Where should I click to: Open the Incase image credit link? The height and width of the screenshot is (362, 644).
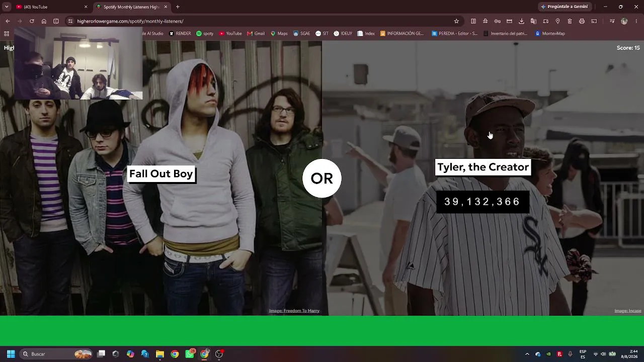628,311
